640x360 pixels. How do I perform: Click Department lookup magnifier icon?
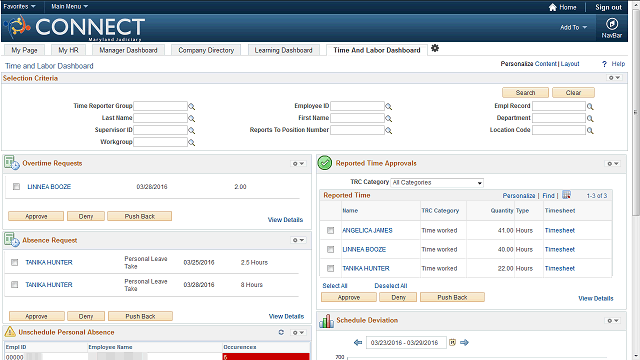(x=590, y=118)
